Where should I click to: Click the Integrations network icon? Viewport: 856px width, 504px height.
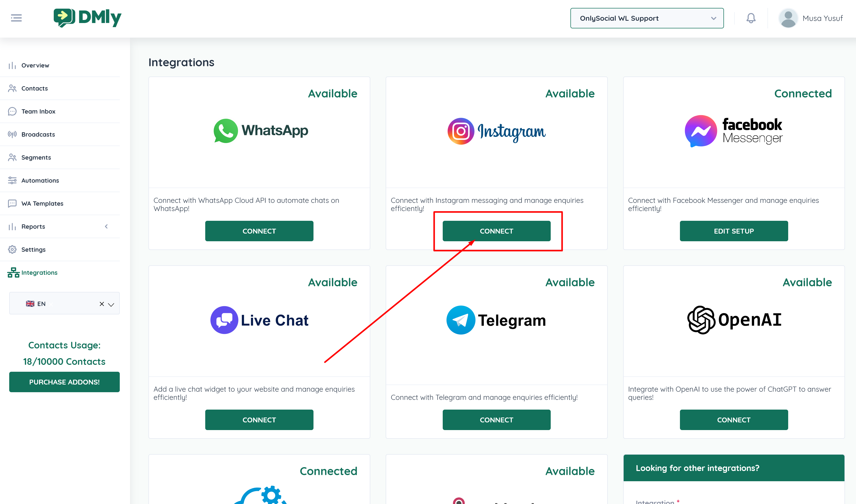click(13, 272)
